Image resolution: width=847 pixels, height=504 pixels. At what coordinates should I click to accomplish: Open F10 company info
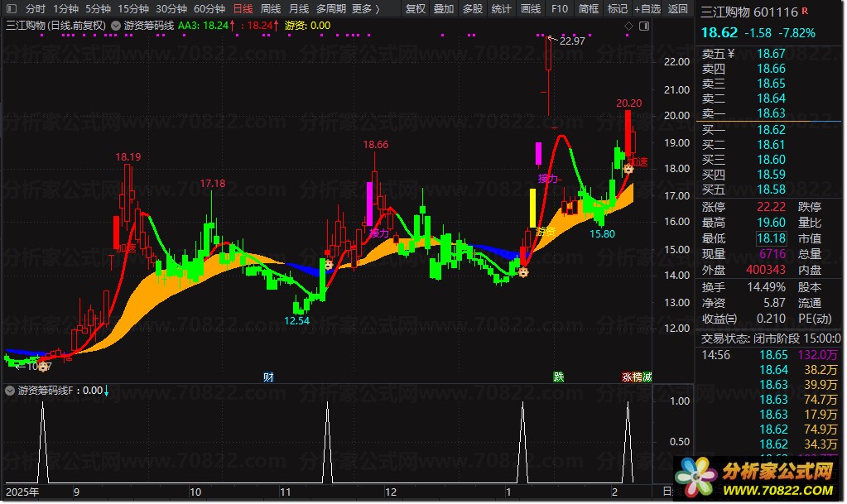(x=560, y=8)
